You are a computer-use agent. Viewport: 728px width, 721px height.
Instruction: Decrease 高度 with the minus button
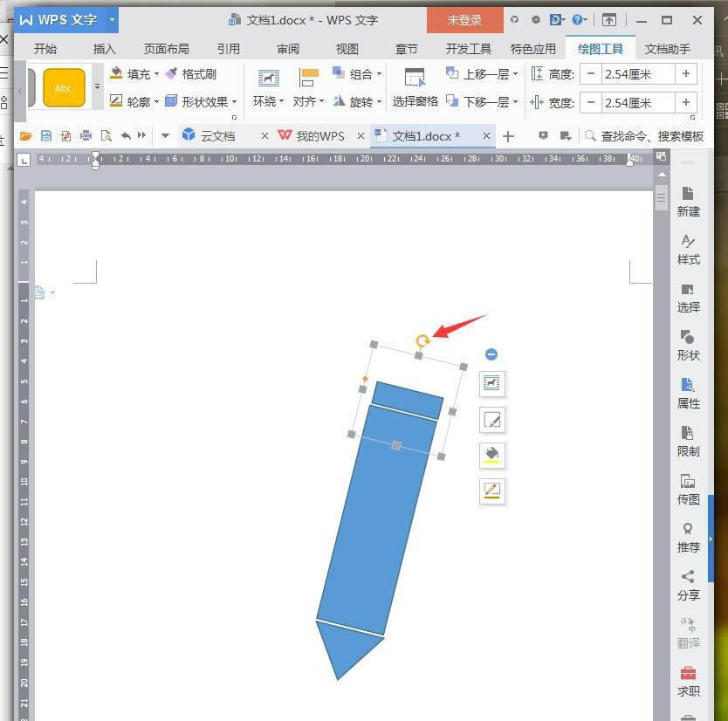tap(591, 74)
